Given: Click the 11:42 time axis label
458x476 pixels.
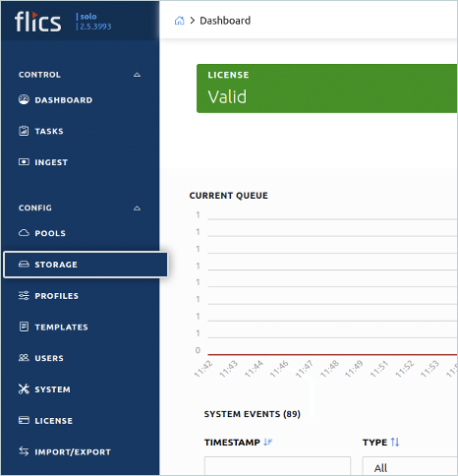Looking at the screenshot, I should (x=203, y=369).
